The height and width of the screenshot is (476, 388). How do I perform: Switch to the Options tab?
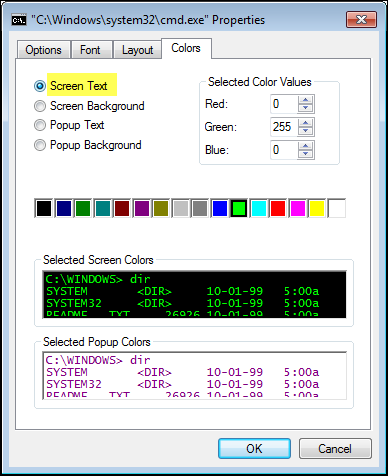pos(43,50)
